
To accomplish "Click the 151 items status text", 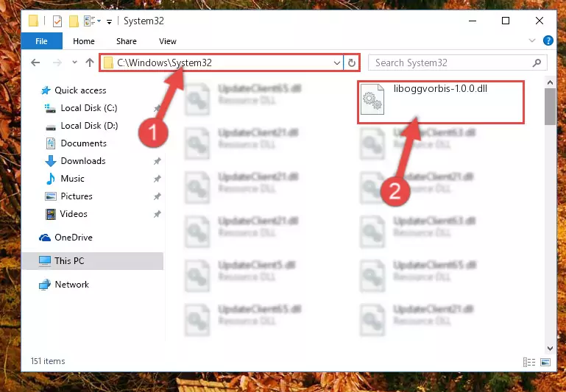I will click(x=48, y=361).
